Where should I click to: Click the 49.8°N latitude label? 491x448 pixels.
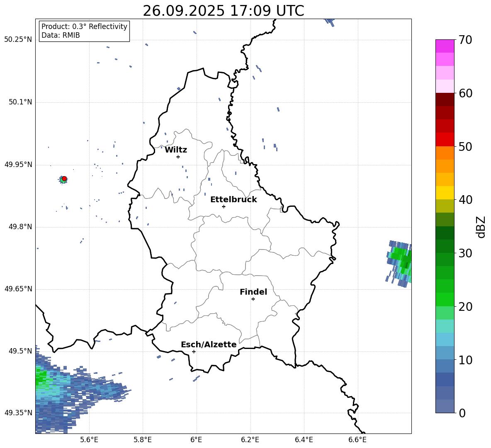coord(20,227)
